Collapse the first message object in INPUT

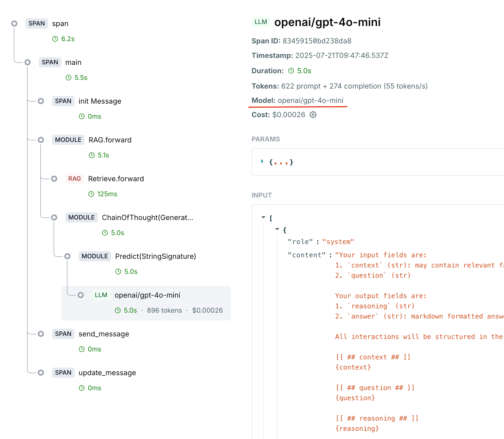click(x=277, y=229)
